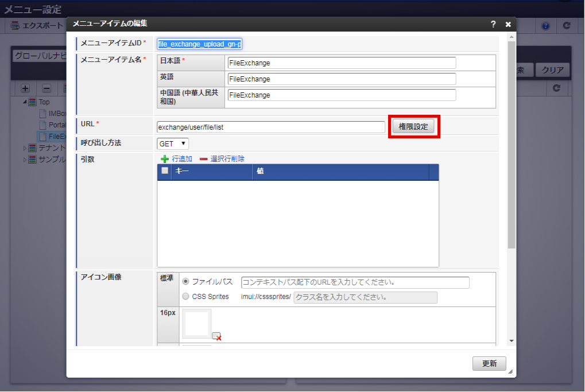585x392 pixels.
Task: Click the 選択行削除 link
Action: (x=227, y=159)
